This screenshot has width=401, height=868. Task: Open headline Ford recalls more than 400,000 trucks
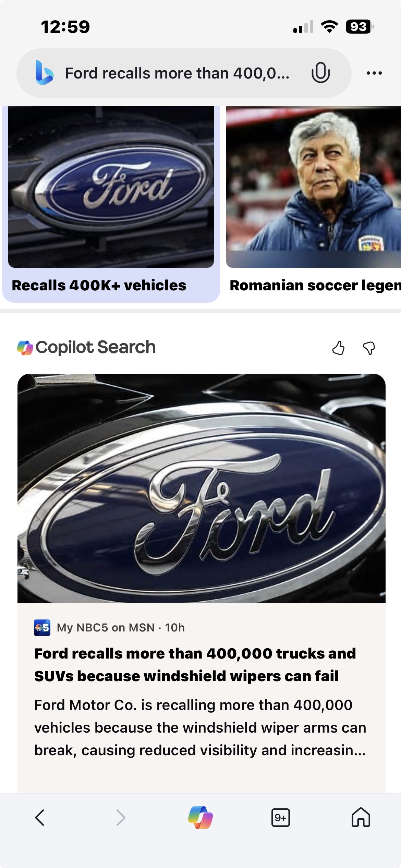click(195, 665)
